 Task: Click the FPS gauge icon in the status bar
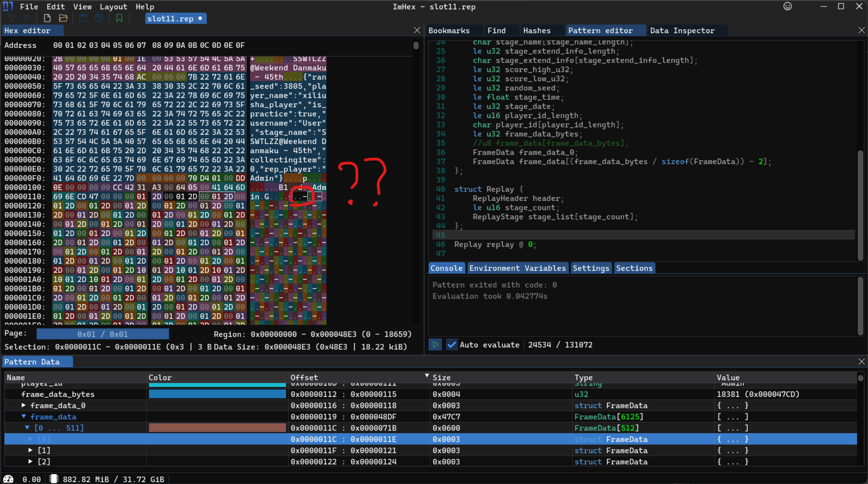(x=8, y=479)
